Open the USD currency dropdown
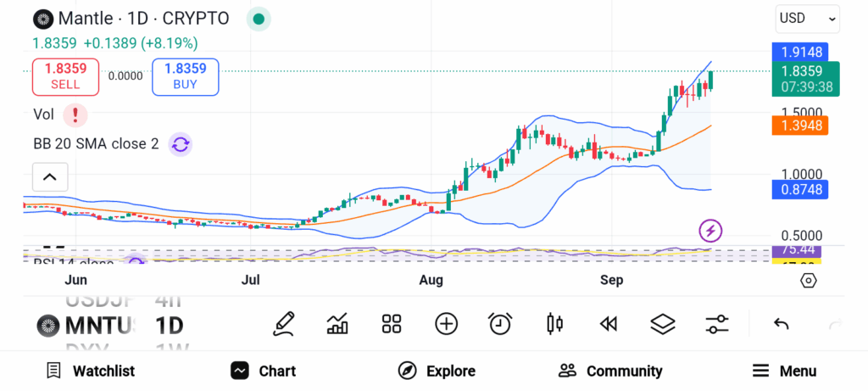The height and width of the screenshot is (391, 868). [x=807, y=18]
